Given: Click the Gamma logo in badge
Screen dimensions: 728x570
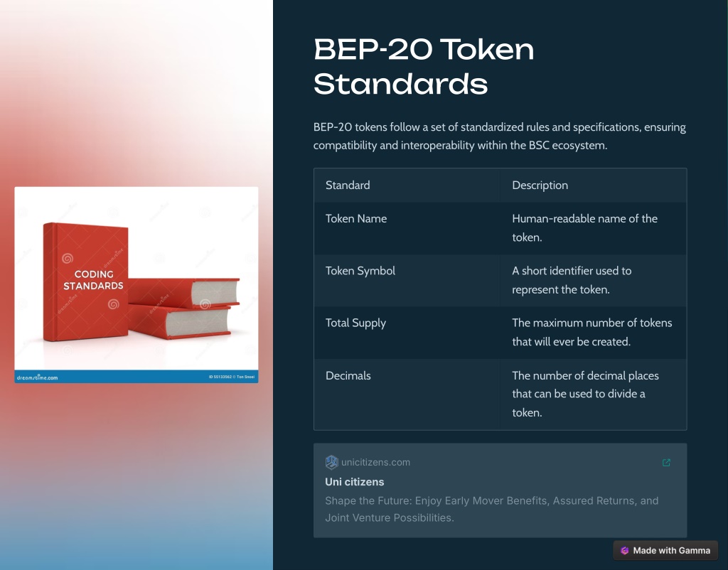Looking at the screenshot, I should pos(624,551).
